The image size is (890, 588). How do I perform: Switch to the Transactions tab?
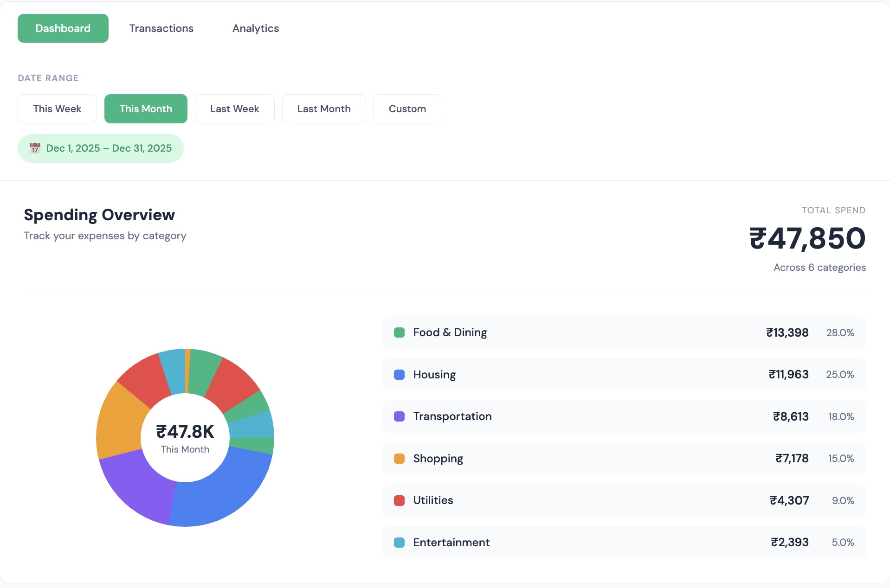point(161,28)
